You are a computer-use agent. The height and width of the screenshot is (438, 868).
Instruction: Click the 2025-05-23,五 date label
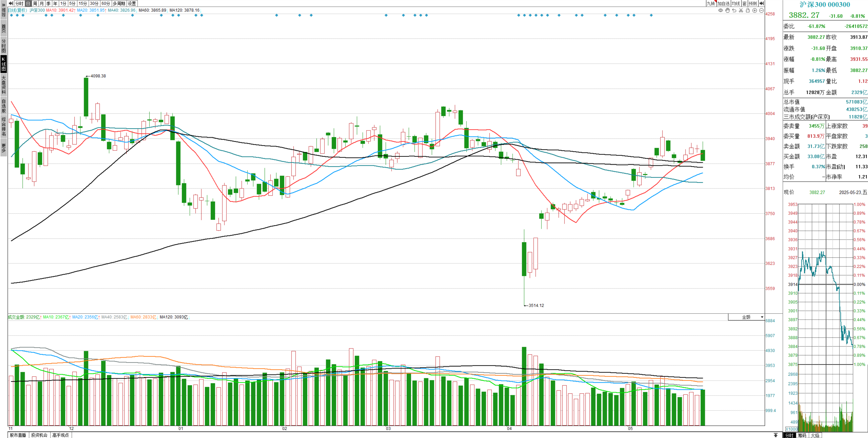(x=853, y=192)
